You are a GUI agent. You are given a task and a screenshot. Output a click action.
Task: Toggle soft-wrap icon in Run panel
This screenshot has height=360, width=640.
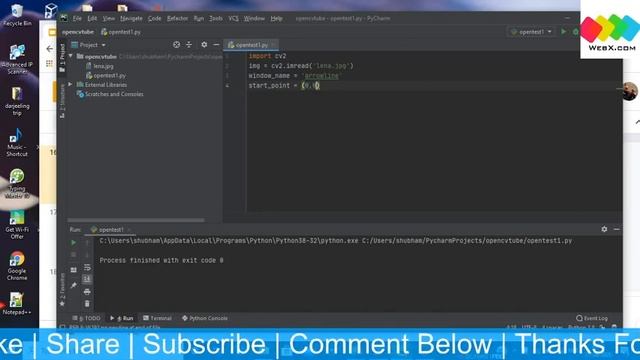coord(87,267)
